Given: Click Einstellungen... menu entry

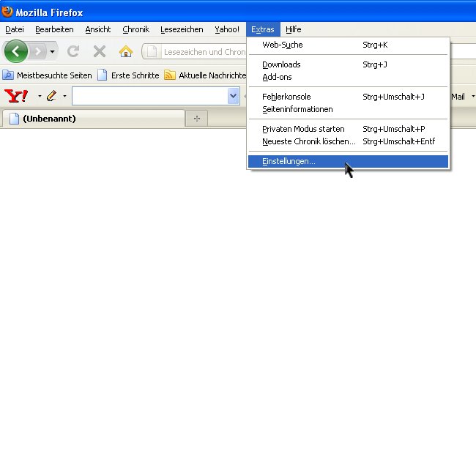Looking at the screenshot, I should [x=348, y=161].
